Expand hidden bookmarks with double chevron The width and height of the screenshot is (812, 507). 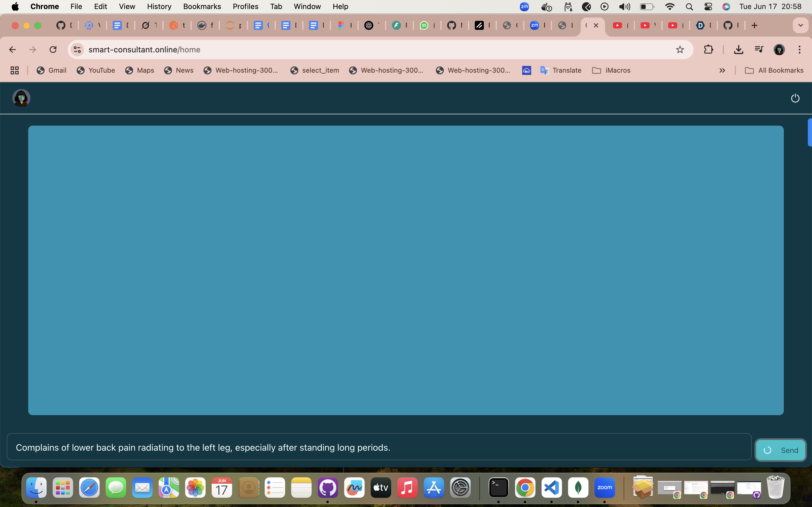722,70
